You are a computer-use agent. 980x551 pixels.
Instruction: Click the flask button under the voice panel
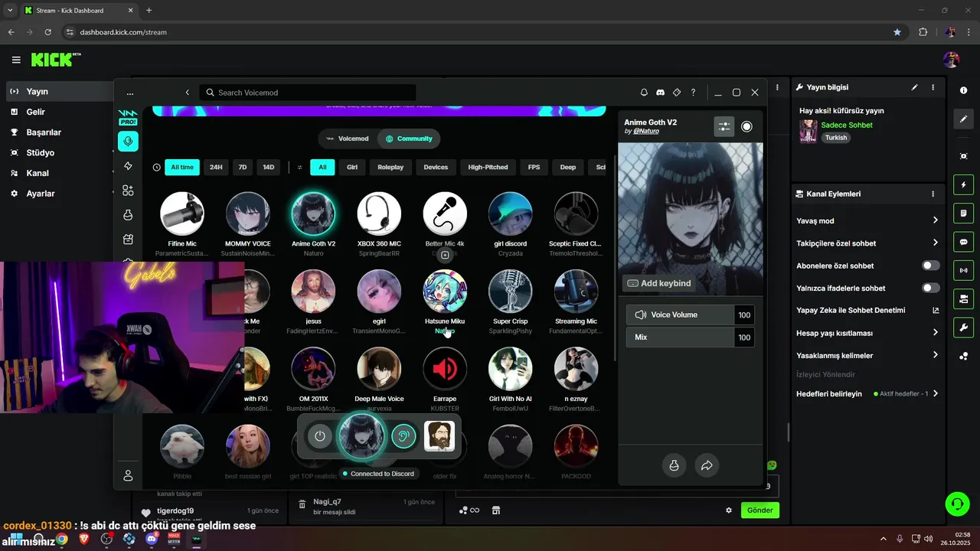click(x=674, y=465)
